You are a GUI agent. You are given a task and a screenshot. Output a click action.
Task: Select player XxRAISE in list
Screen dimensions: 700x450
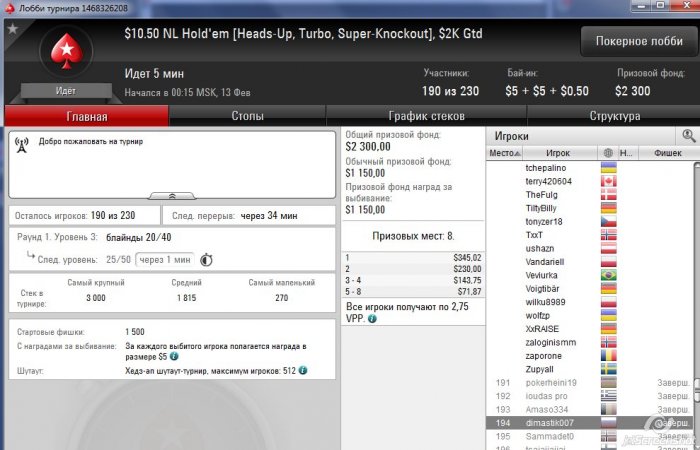point(590,329)
